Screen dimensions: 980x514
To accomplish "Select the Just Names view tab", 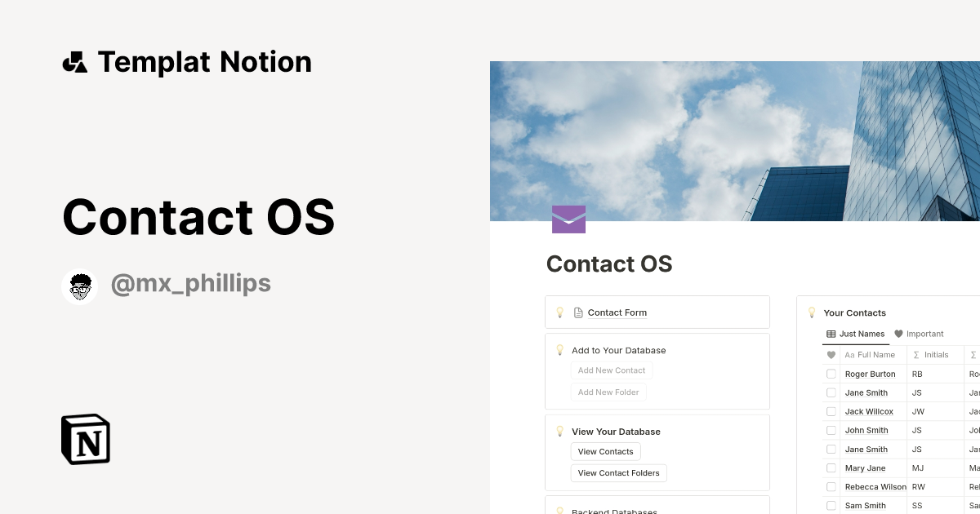I will click(862, 334).
